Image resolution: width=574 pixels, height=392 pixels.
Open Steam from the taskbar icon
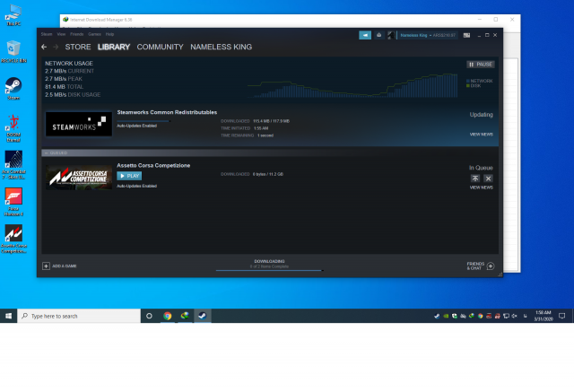[203, 316]
